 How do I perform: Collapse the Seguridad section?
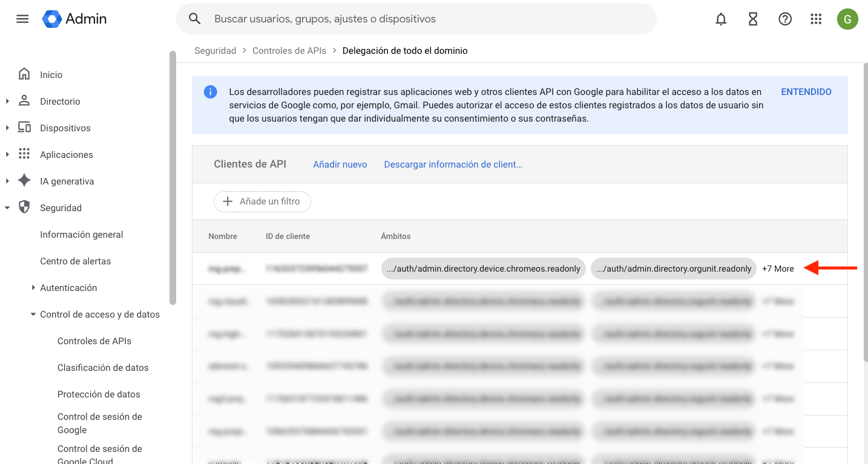coord(7,207)
